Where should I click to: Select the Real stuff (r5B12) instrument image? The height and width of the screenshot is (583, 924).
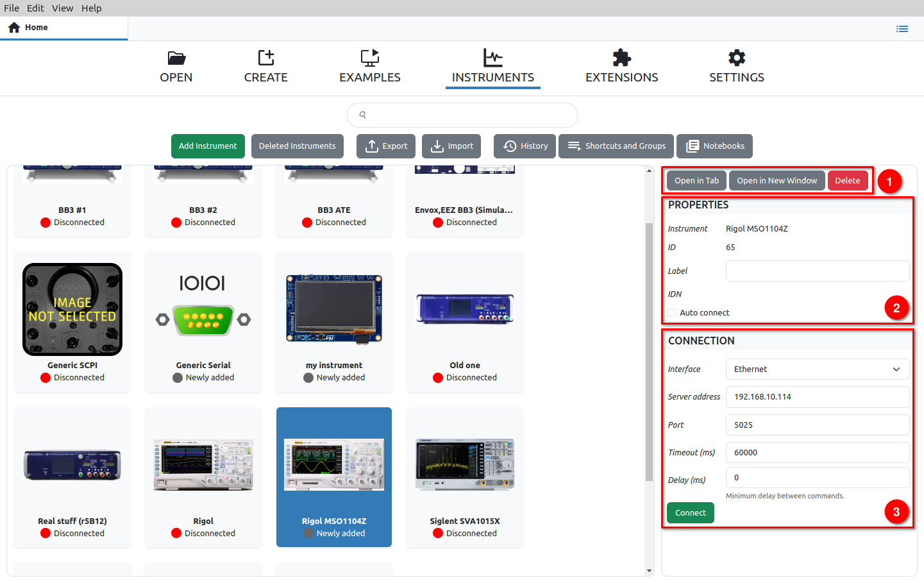tap(72, 465)
